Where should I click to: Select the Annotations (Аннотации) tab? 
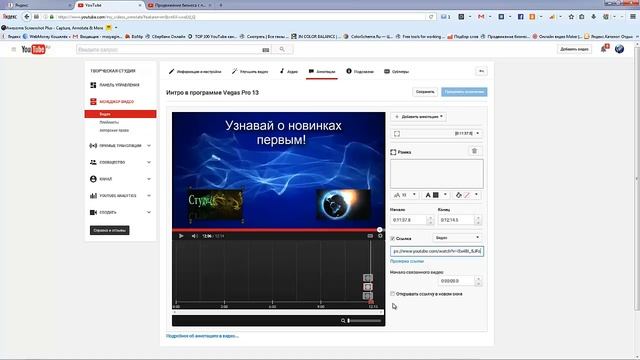pyautogui.click(x=322, y=71)
